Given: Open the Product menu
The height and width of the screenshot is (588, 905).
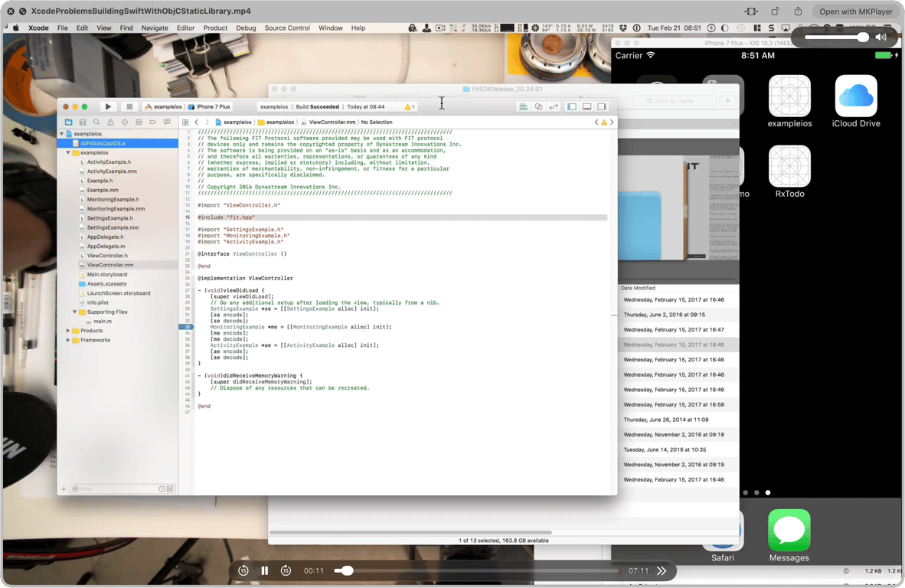Looking at the screenshot, I should (215, 28).
